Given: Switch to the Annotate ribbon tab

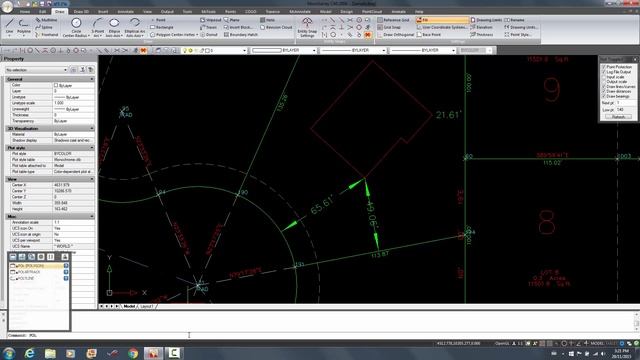Looking at the screenshot, I should tap(125, 12).
